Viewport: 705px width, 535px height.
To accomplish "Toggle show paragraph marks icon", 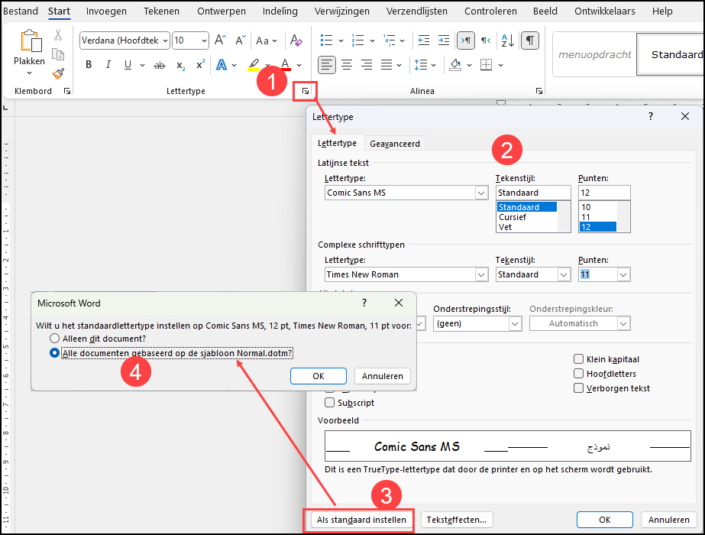I will tap(530, 40).
